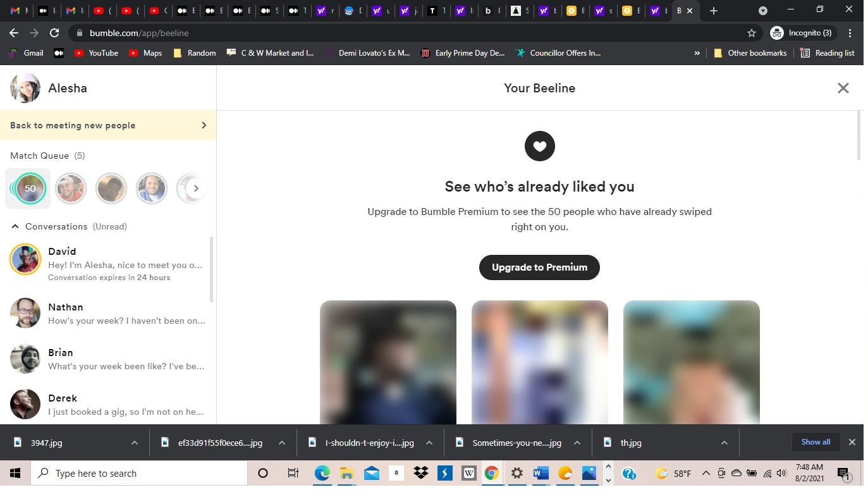Open the Early Prime Day bookmark

coord(463,53)
